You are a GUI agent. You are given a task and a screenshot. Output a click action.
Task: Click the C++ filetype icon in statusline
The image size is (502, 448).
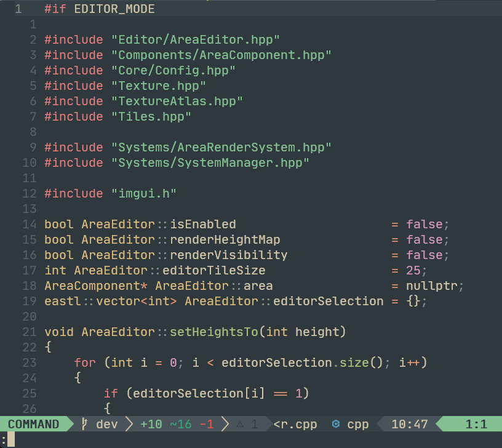[x=336, y=424]
